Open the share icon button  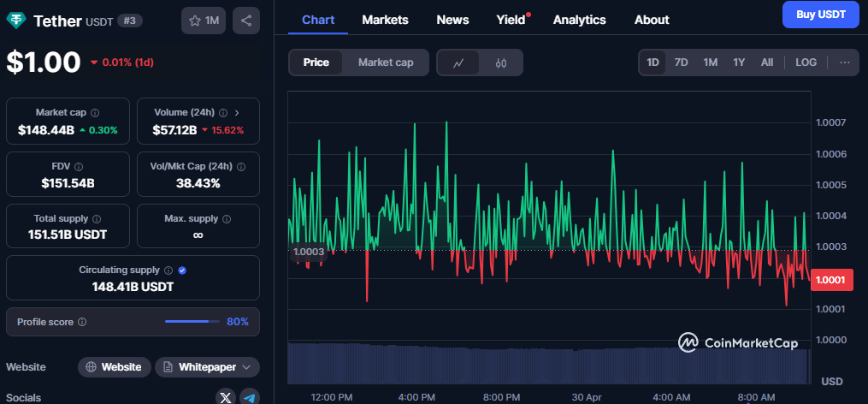[245, 21]
